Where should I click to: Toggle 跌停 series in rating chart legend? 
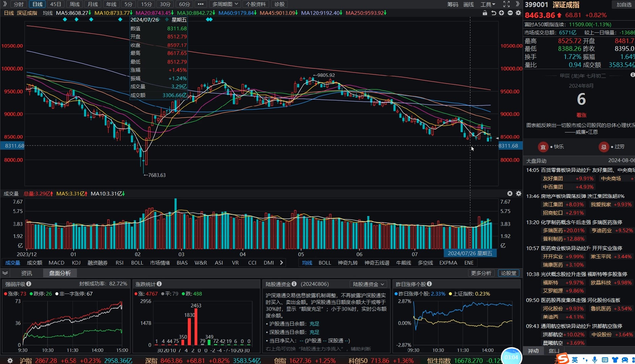click(41, 294)
